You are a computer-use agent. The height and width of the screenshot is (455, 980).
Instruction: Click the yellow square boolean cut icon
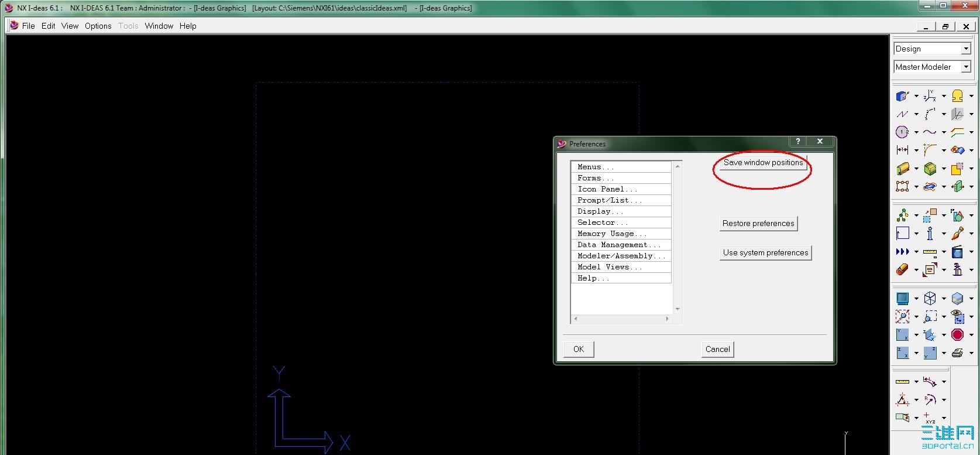tap(957, 169)
